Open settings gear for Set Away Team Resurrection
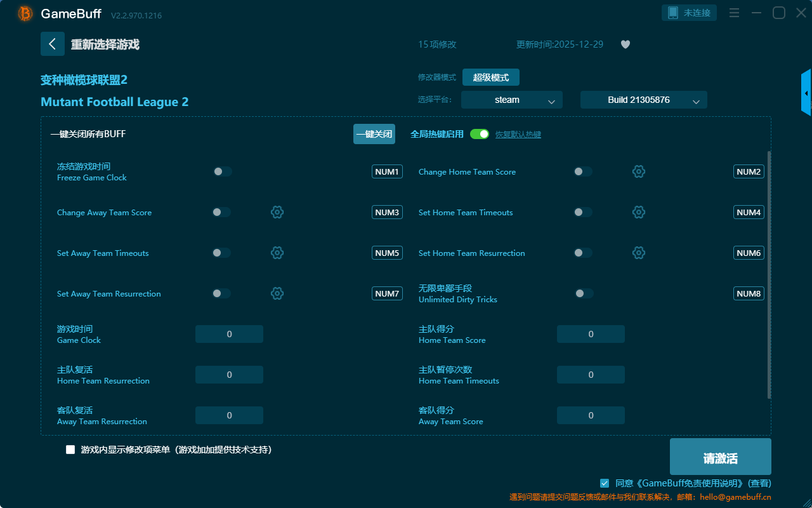The image size is (812, 508). point(277,293)
